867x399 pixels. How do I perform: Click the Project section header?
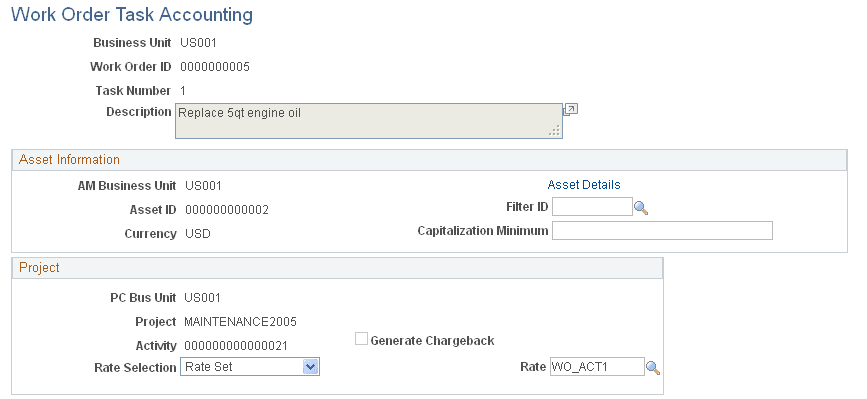pos(337,268)
